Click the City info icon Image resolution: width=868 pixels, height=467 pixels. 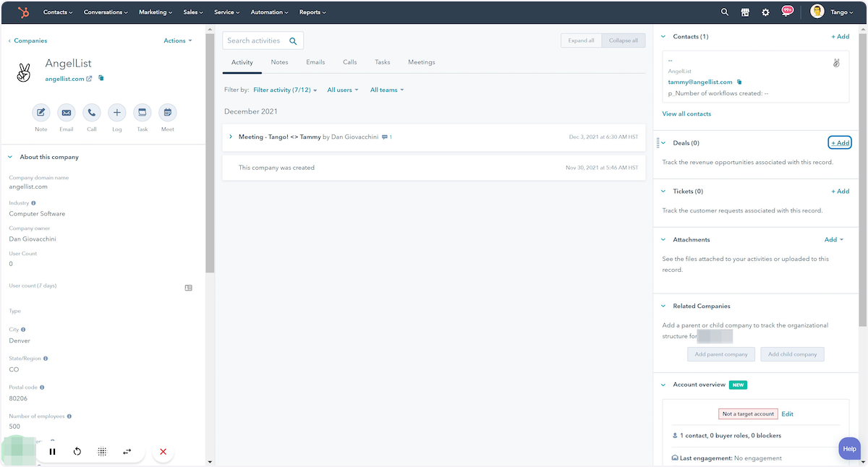(23, 330)
